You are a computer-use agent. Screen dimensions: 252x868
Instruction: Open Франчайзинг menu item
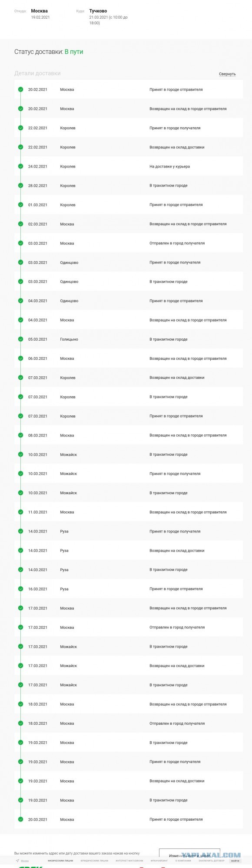click(159, 861)
